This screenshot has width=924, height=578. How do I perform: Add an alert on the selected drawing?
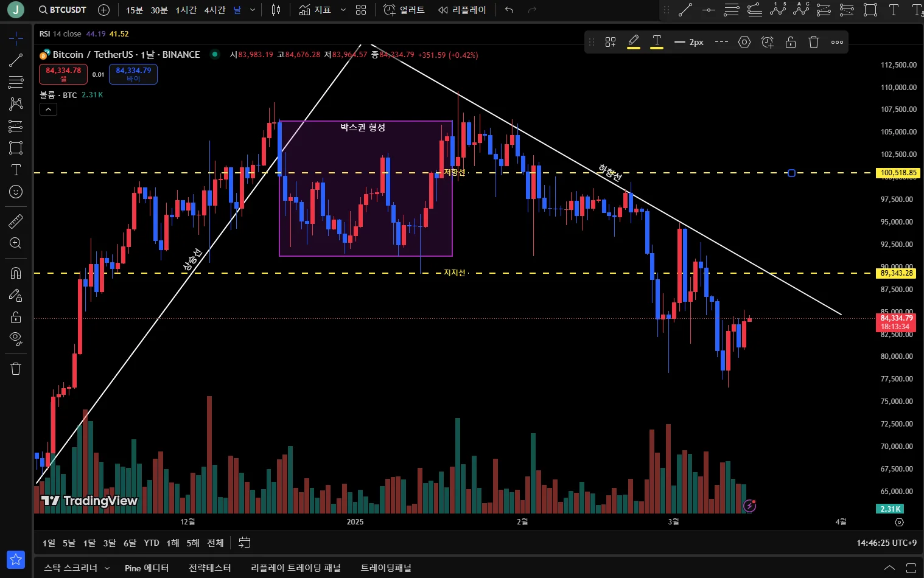coord(768,42)
